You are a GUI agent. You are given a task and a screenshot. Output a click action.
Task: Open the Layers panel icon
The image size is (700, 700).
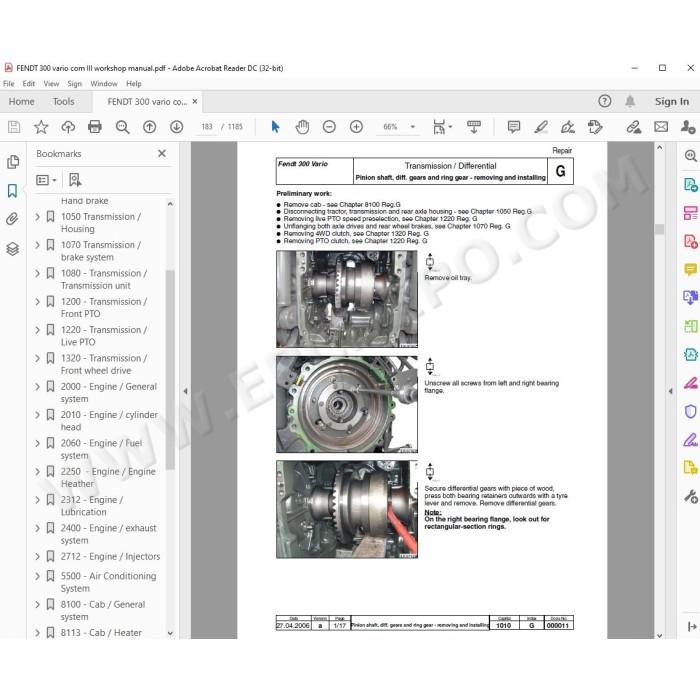coord(12,249)
